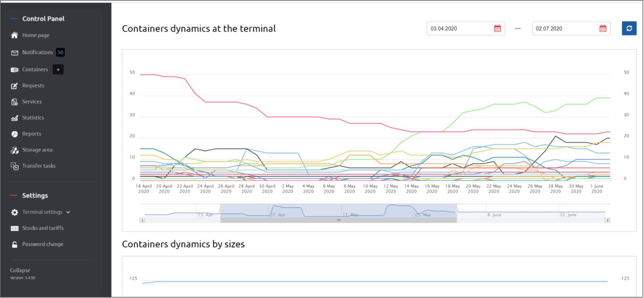Click the Storage area boxes icon
The height and width of the screenshot is (298, 644).
14,150
